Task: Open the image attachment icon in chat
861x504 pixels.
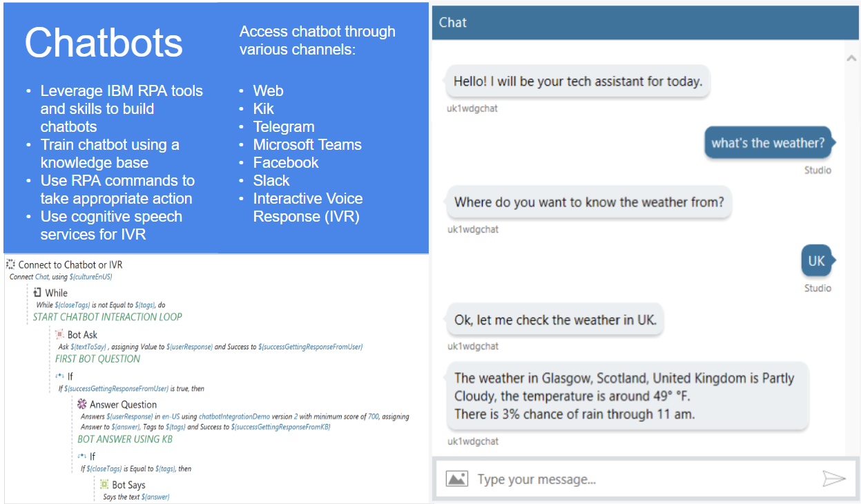Action: 456,478
